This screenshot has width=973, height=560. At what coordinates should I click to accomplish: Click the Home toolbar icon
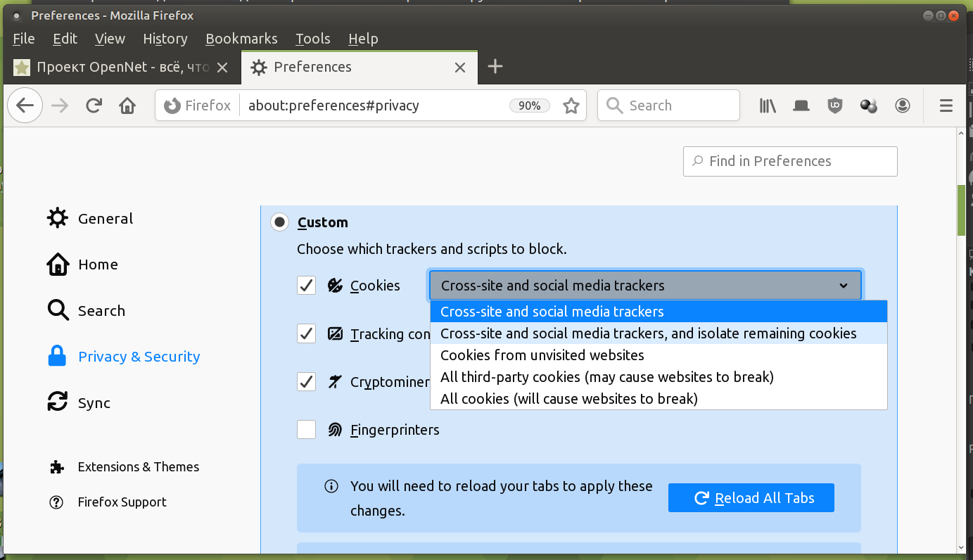[x=127, y=106]
